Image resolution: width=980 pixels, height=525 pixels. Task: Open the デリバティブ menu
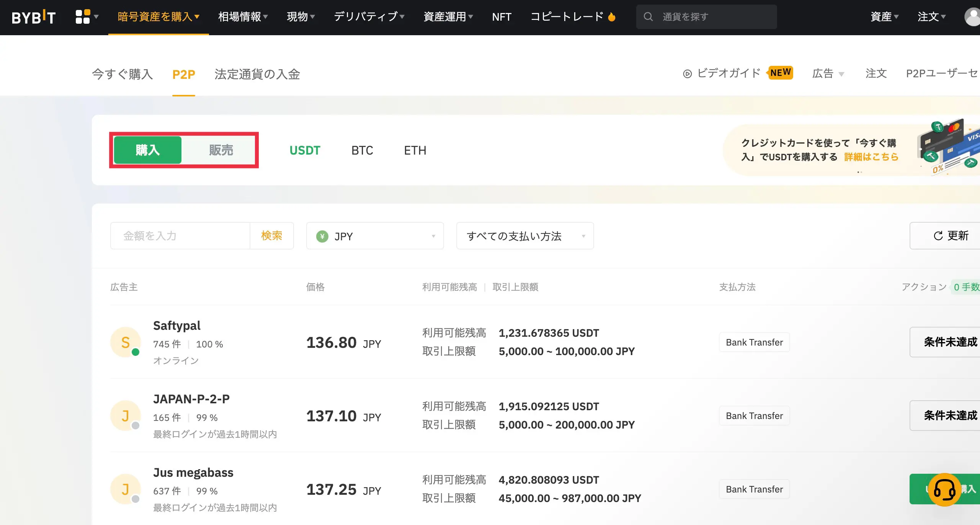[369, 17]
